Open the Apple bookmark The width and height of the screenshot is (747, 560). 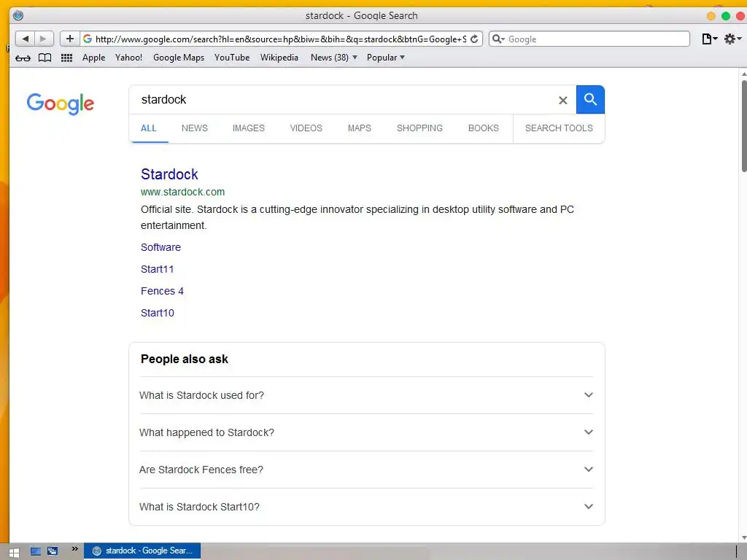pos(93,58)
